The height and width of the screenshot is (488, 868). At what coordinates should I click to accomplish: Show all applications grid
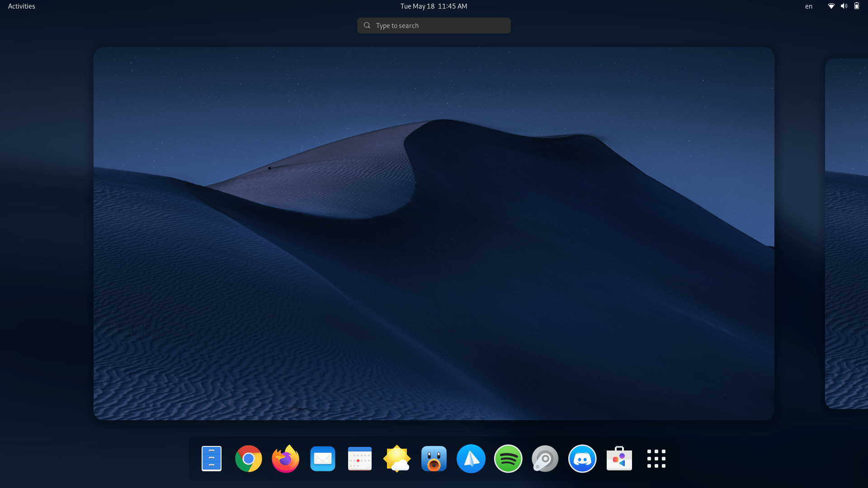tap(656, 459)
